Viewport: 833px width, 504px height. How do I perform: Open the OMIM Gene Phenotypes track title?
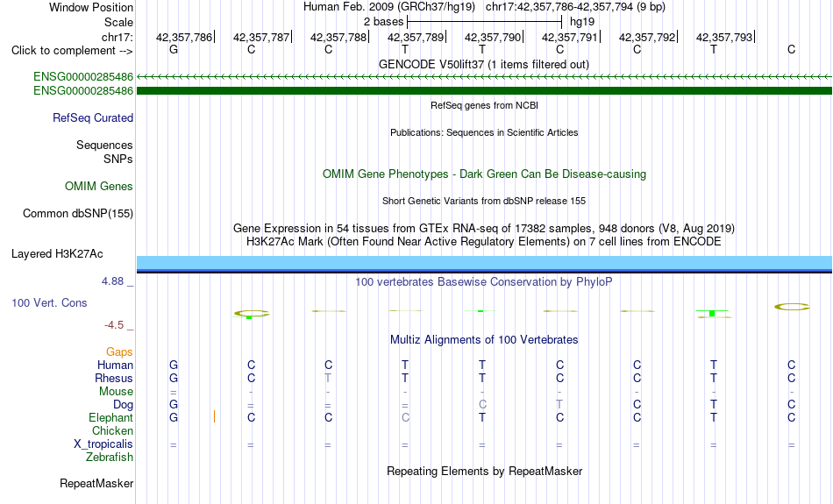[x=484, y=174]
